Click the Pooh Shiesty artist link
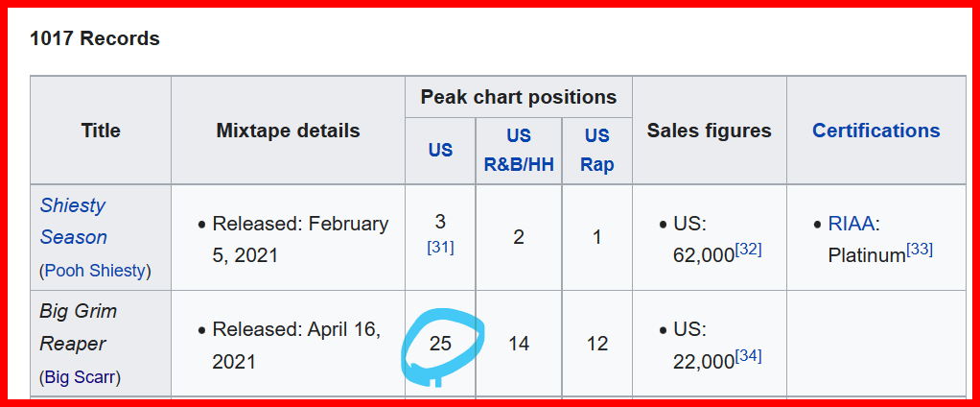Screen dimensions: 980x407 (95, 270)
